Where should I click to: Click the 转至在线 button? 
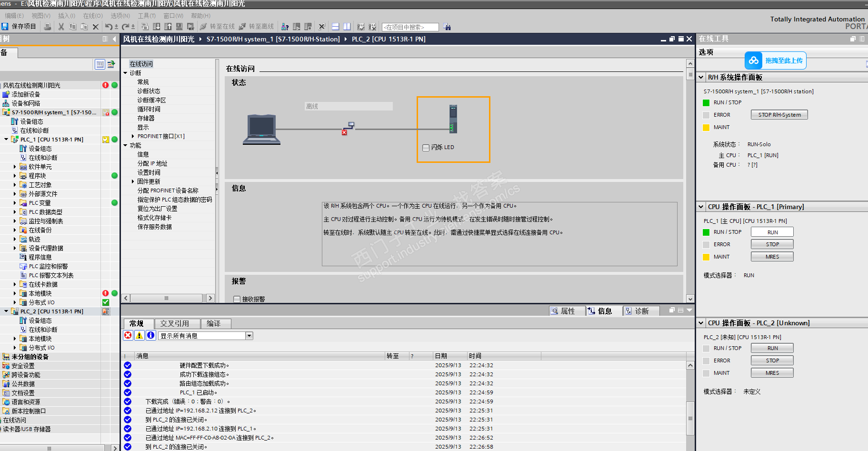tap(217, 27)
